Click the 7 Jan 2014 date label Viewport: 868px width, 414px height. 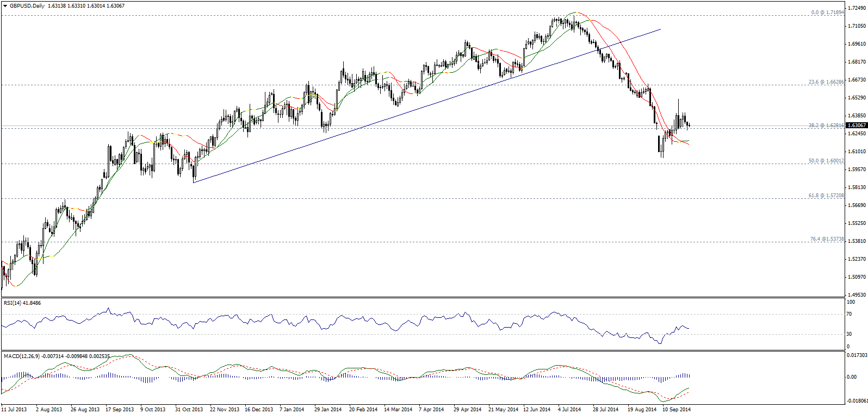[x=292, y=410]
